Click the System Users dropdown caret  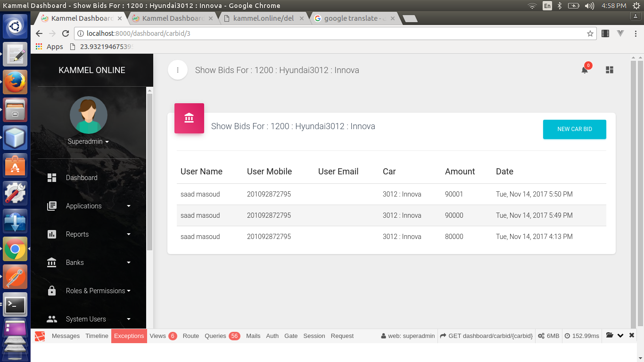[129, 319]
